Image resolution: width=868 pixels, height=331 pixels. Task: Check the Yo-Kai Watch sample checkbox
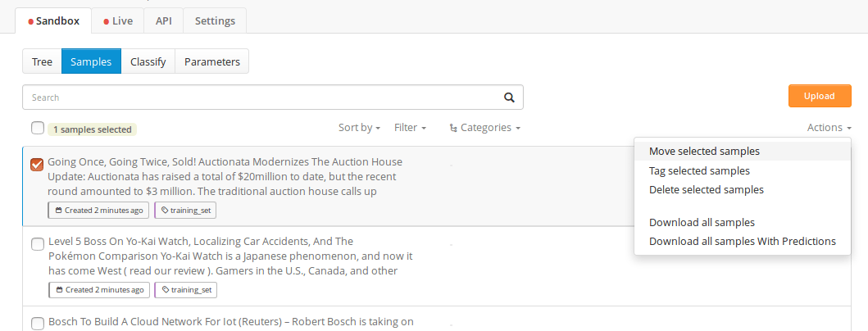tap(37, 244)
